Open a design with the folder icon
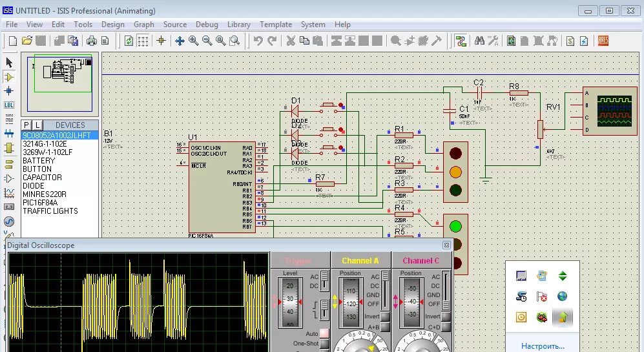 26,41
